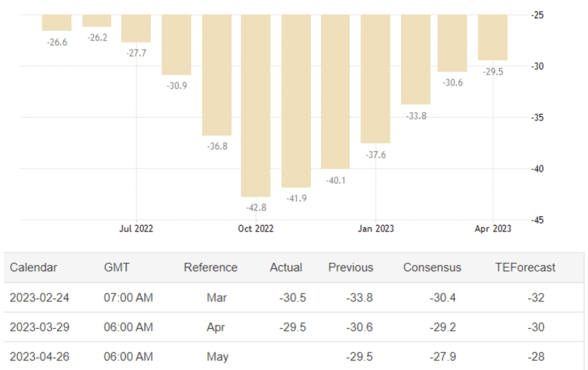Select the -41.9 chart bar

pos(296,101)
